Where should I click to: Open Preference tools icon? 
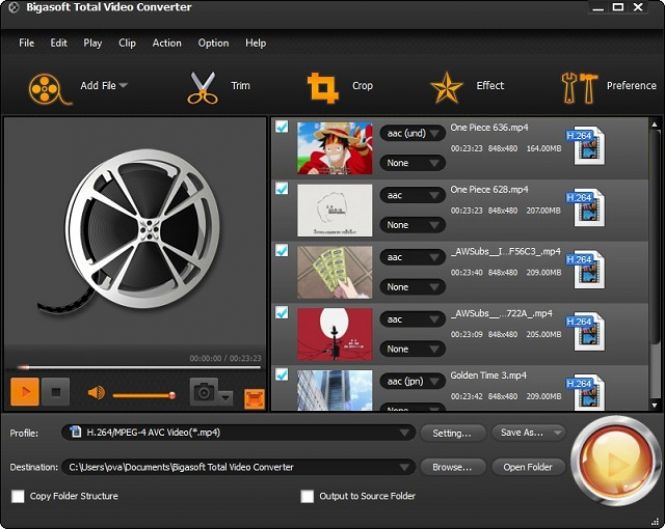(x=579, y=88)
